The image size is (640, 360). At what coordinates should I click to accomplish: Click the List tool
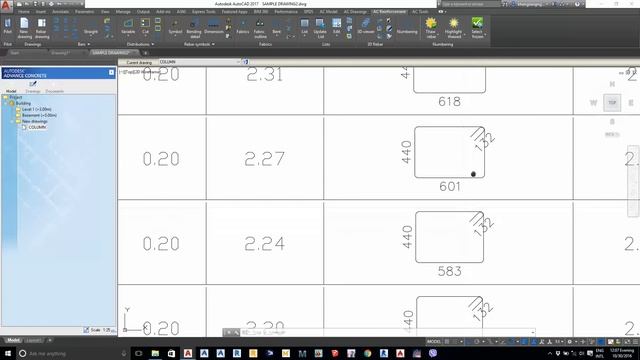pos(304,27)
